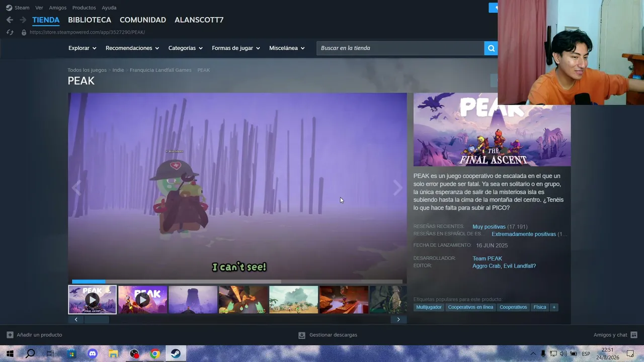Open Task View on the taskbar
This screenshot has height=362, width=644.
pos(50,353)
